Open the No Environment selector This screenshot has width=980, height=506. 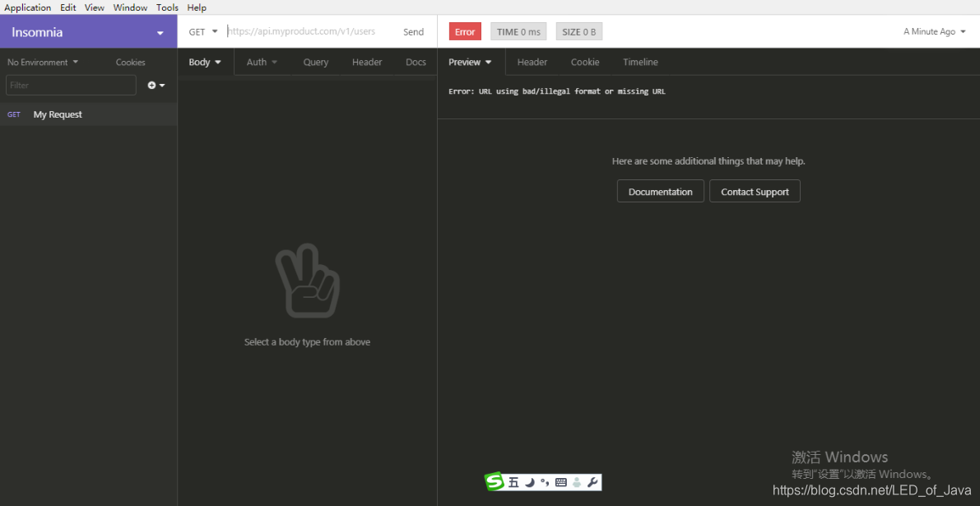(x=43, y=63)
